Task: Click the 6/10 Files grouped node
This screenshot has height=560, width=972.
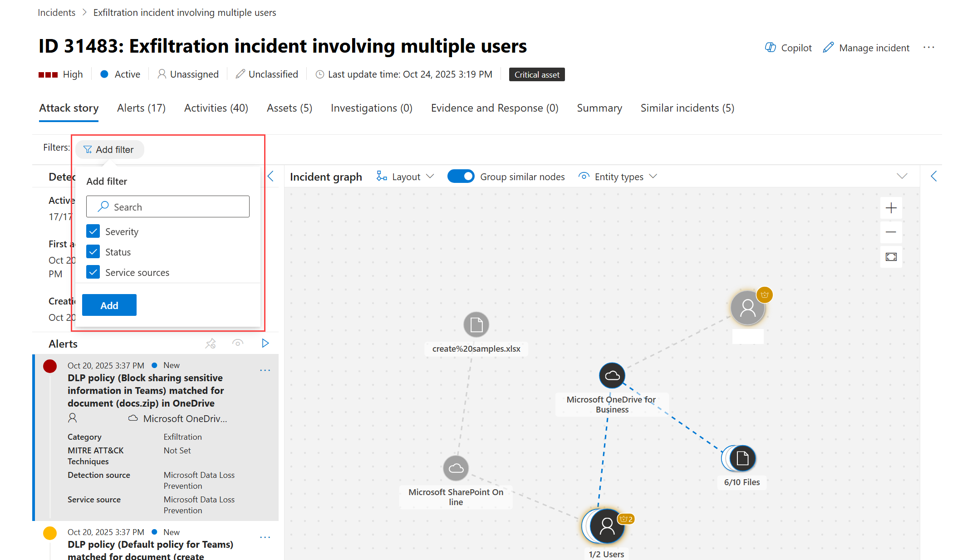Action: click(741, 458)
